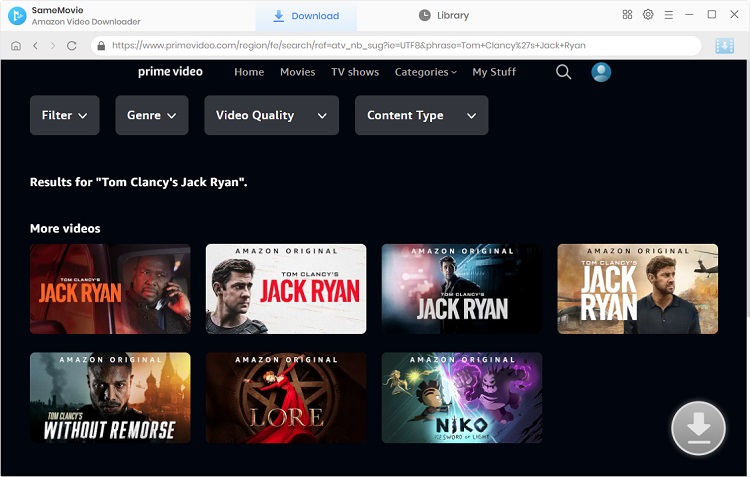Open the Jack Ryan helicopter thumbnail

click(x=638, y=289)
